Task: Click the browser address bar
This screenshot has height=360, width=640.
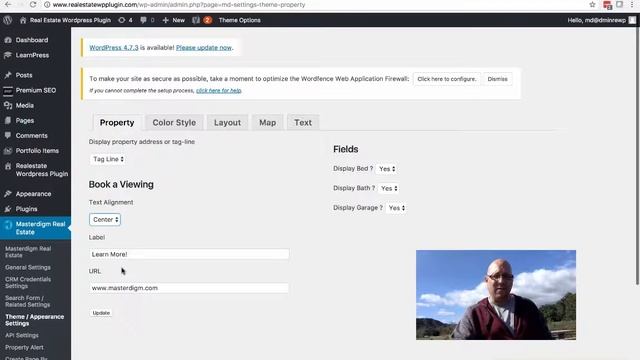Action: coord(310,4)
